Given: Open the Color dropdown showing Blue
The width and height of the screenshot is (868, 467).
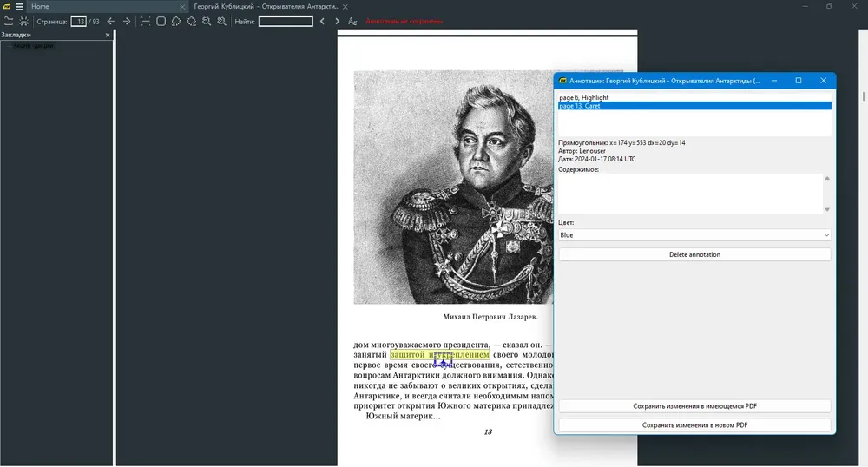Looking at the screenshot, I should pyautogui.click(x=694, y=235).
